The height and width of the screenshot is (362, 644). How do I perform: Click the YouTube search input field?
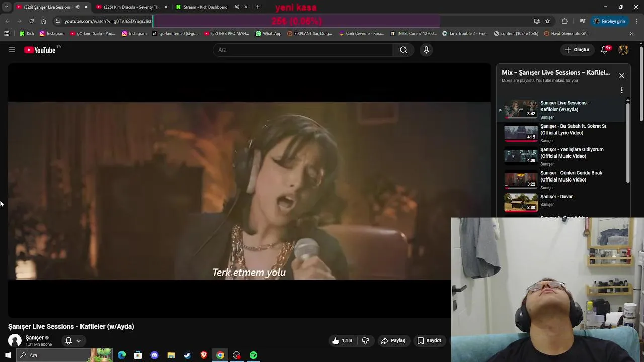(303, 50)
